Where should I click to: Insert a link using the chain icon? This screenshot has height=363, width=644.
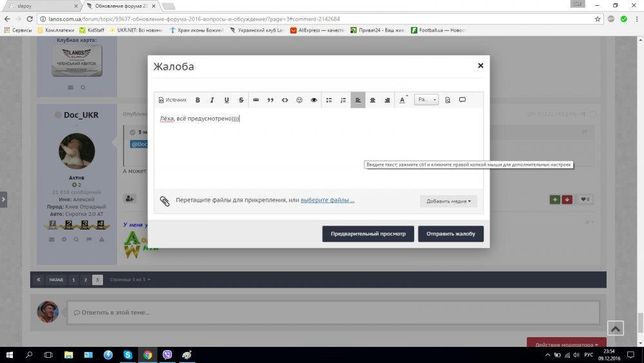point(256,100)
